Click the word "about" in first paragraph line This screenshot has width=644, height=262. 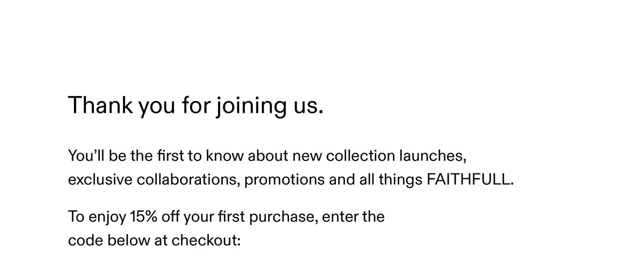point(268,156)
